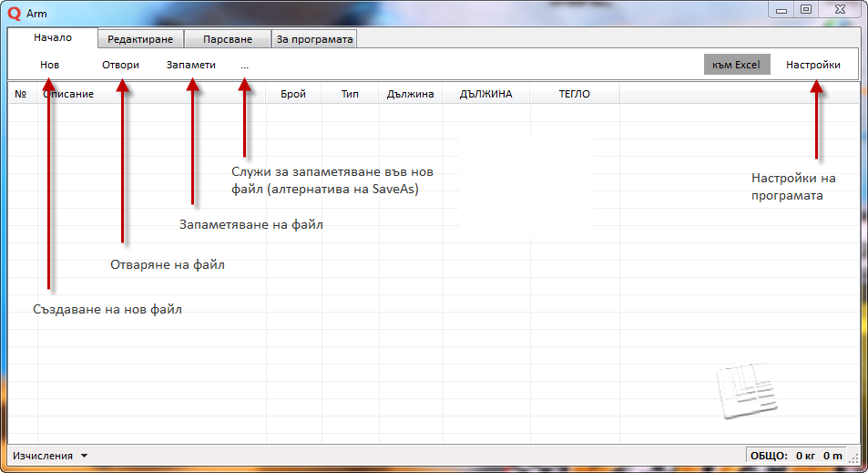The image size is (868, 473).
Task: Open the За програмата tab
Action: tap(314, 39)
